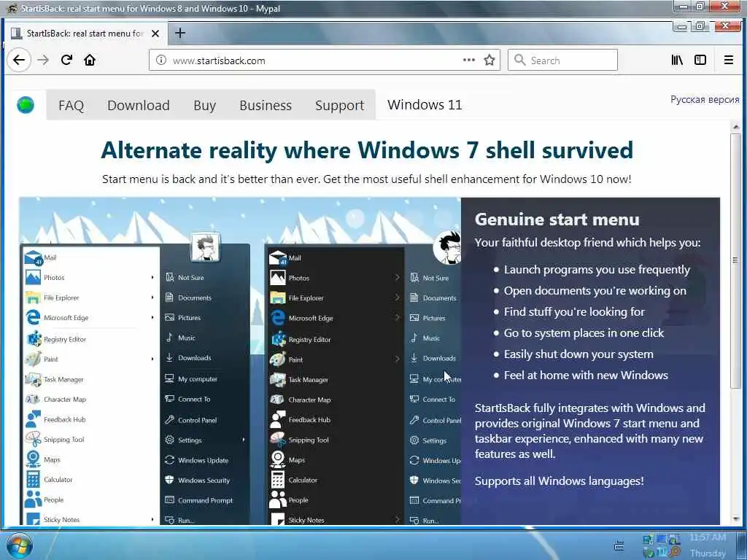Image resolution: width=747 pixels, height=560 pixels.
Task: Expand Microsoft Edge chevron in dark menu
Action: click(x=398, y=318)
